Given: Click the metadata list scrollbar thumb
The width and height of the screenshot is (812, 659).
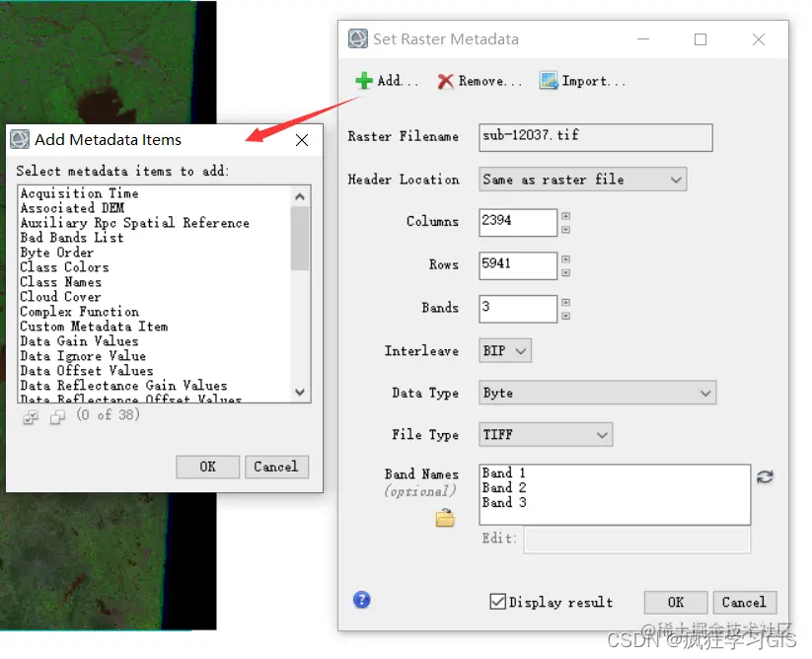Looking at the screenshot, I should click(x=300, y=238).
